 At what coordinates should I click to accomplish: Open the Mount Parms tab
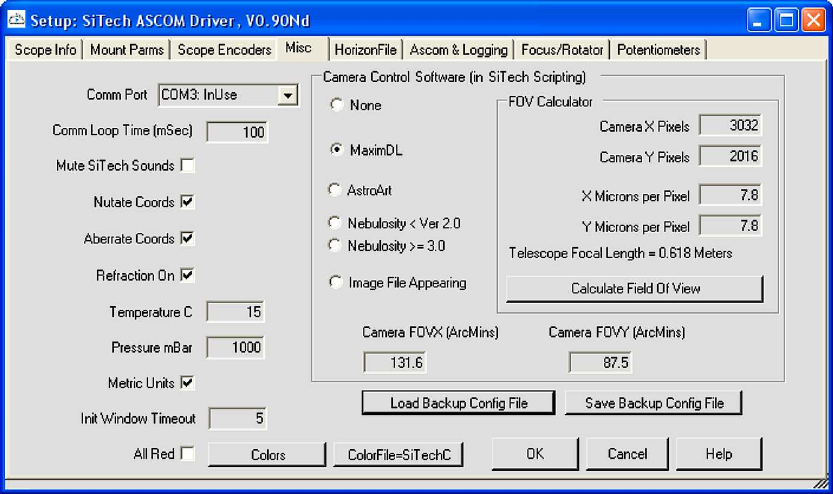[127, 50]
